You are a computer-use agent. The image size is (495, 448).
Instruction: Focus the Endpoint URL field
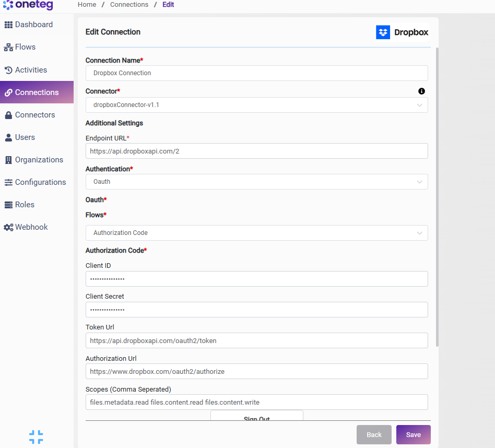[257, 151]
